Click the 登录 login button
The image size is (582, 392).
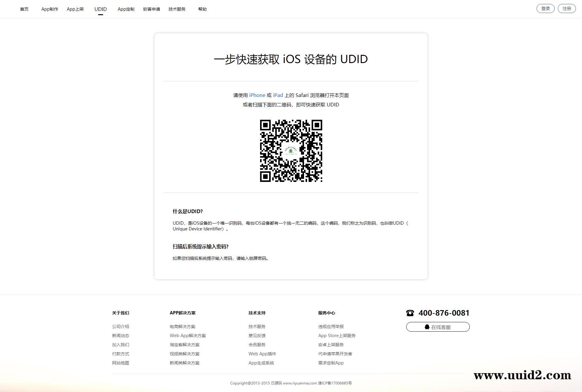click(545, 8)
